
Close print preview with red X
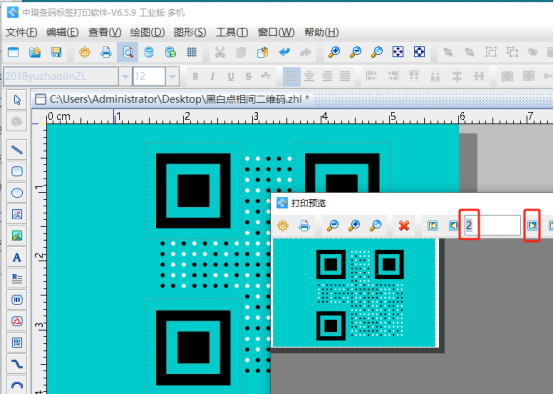pos(404,225)
